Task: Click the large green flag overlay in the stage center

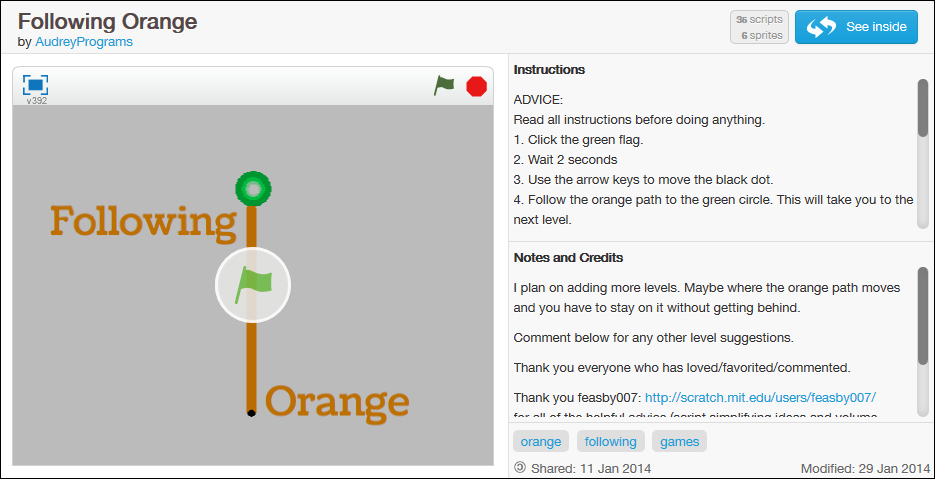Action: (x=253, y=286)
